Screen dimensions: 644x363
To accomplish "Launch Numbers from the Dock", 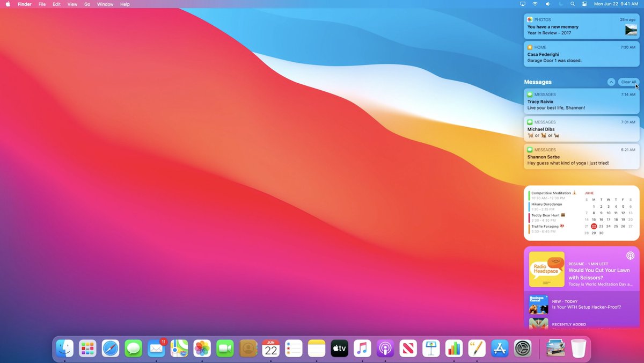I will pos(454,349).
